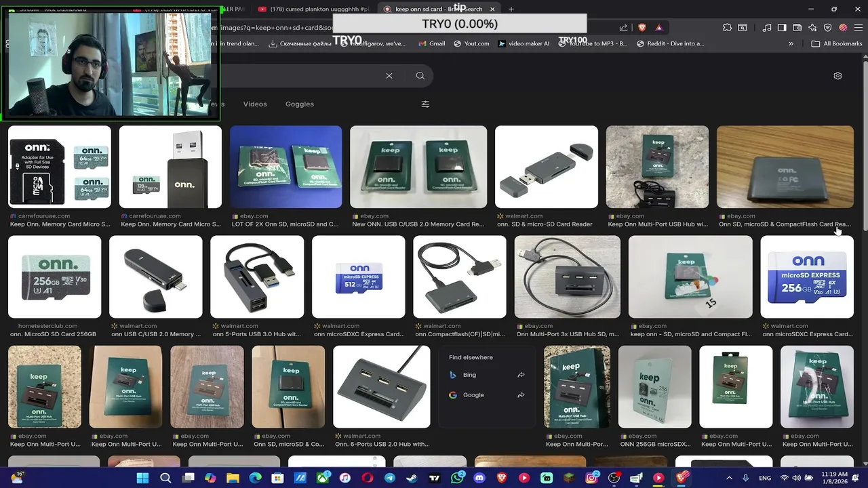Open the Brave hamburger main menu
This screenshot has width=868, height=488.
point(857,28)
